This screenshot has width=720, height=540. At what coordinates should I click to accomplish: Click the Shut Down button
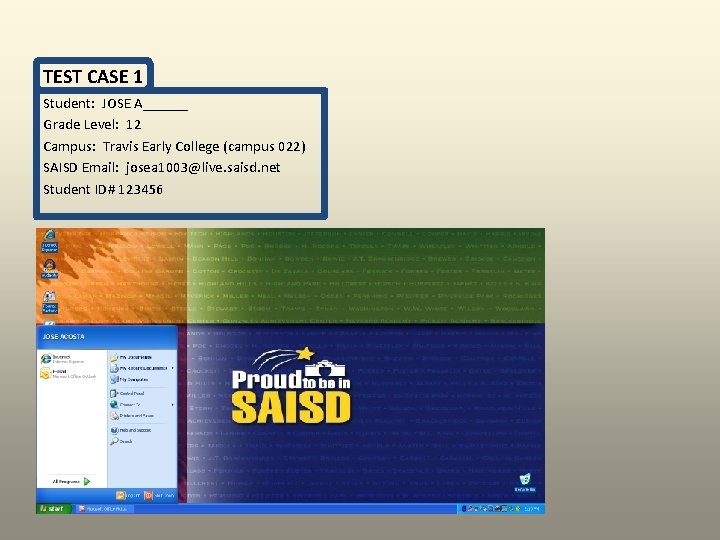click(x=159, y=495)
